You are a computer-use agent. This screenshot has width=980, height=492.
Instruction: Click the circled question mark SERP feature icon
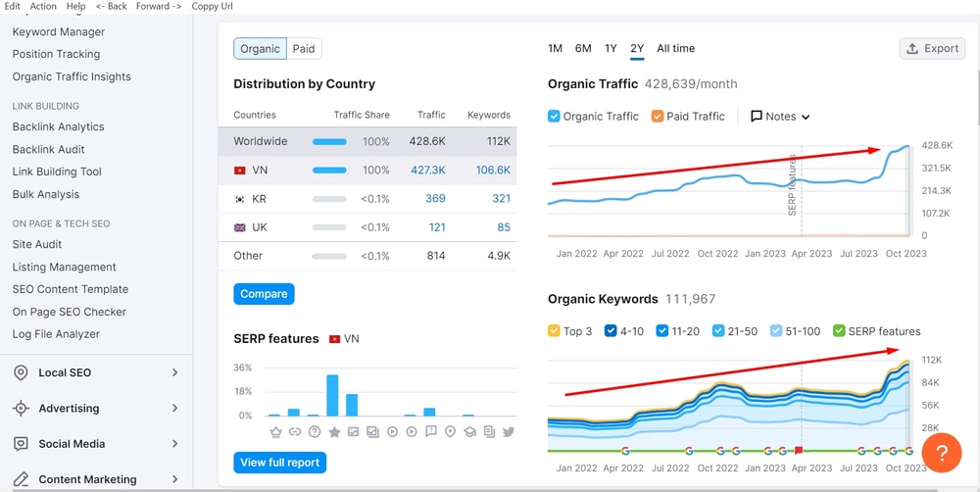pyautogui.click(x=315, y=432)
